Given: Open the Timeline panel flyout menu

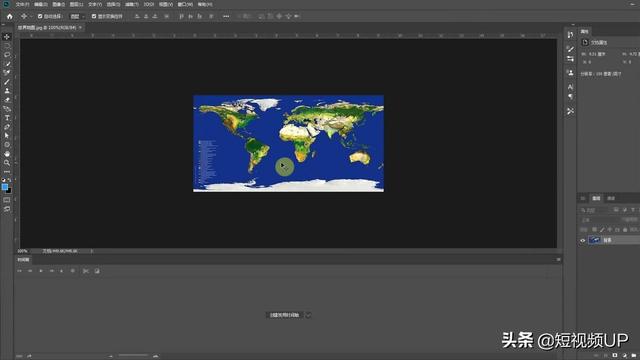Looking at the screenshot, I should 558,260.
